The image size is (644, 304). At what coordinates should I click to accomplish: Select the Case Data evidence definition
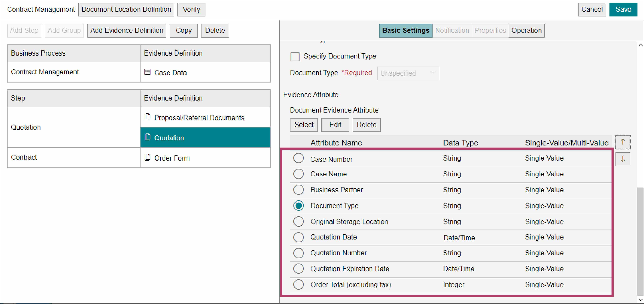coord(205,72)
